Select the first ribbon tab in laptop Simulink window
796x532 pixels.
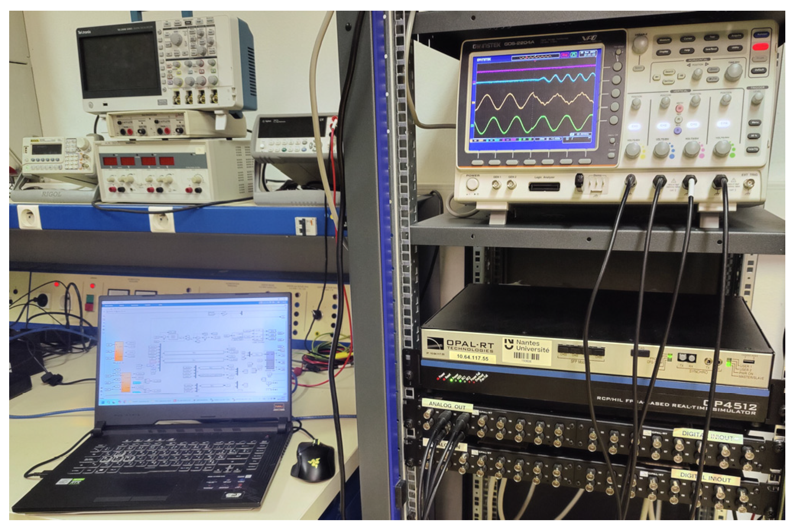point(109,305)
